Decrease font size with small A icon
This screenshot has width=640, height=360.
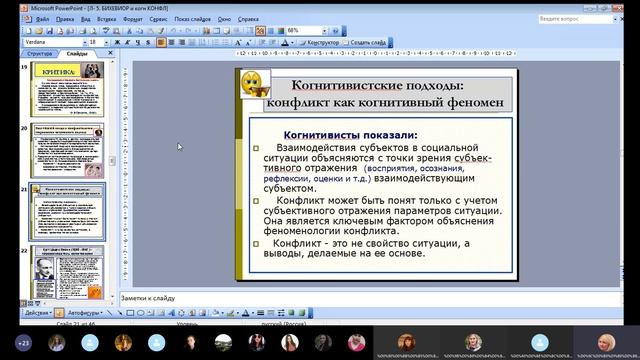click(x=248, y=42)
